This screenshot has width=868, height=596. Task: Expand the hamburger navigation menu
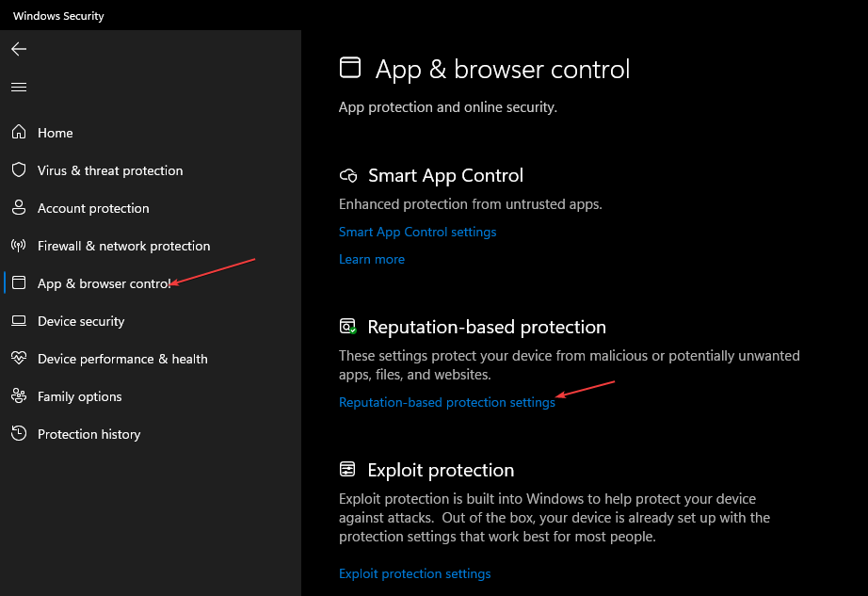coord(19,87)
